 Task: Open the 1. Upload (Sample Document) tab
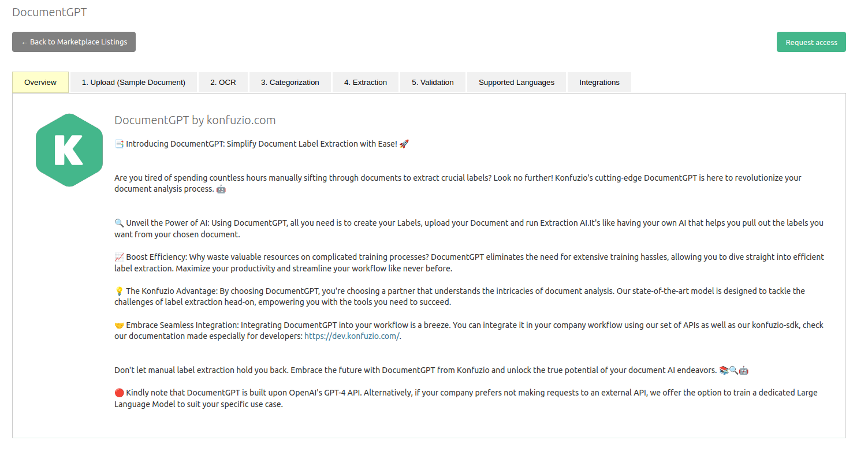coord(133,82)
